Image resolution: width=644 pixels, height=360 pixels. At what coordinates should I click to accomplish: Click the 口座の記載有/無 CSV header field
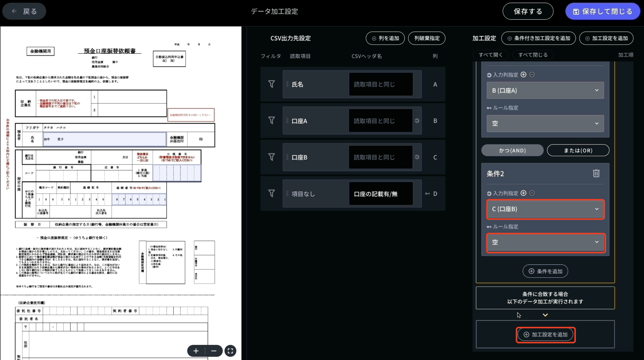coord(381,194)
